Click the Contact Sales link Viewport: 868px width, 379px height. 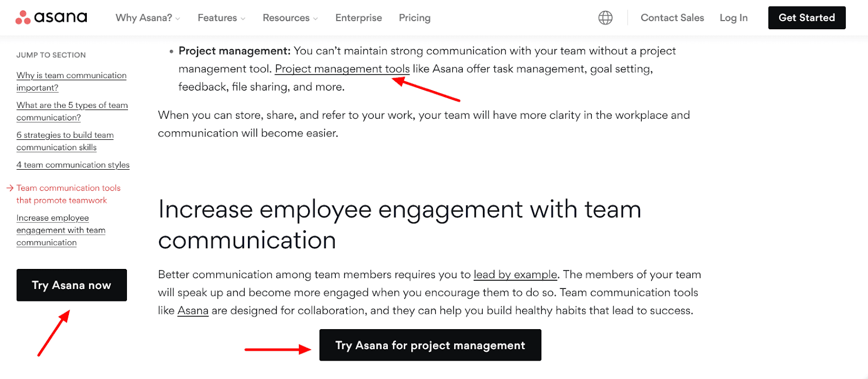click(x=672, y=17)
